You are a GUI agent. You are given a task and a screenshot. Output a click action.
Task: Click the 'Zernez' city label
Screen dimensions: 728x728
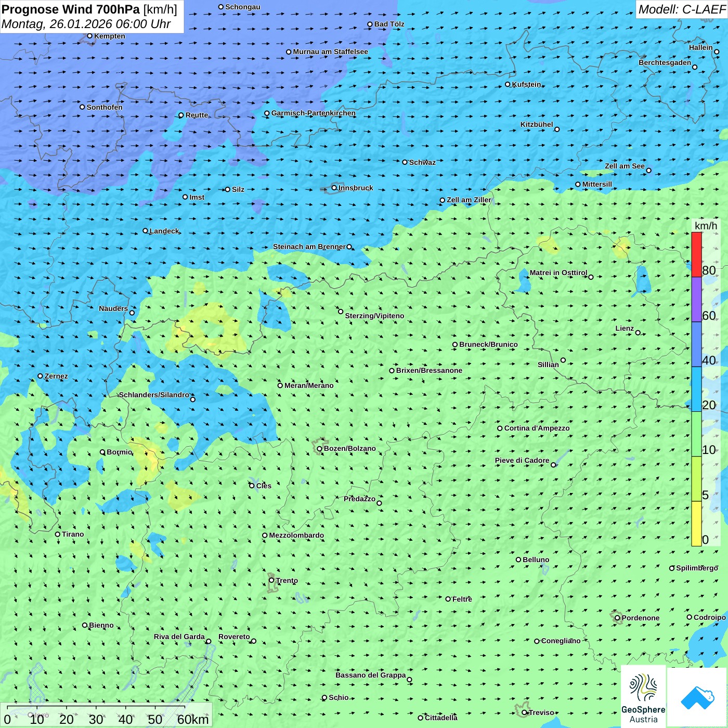point(56,376)
